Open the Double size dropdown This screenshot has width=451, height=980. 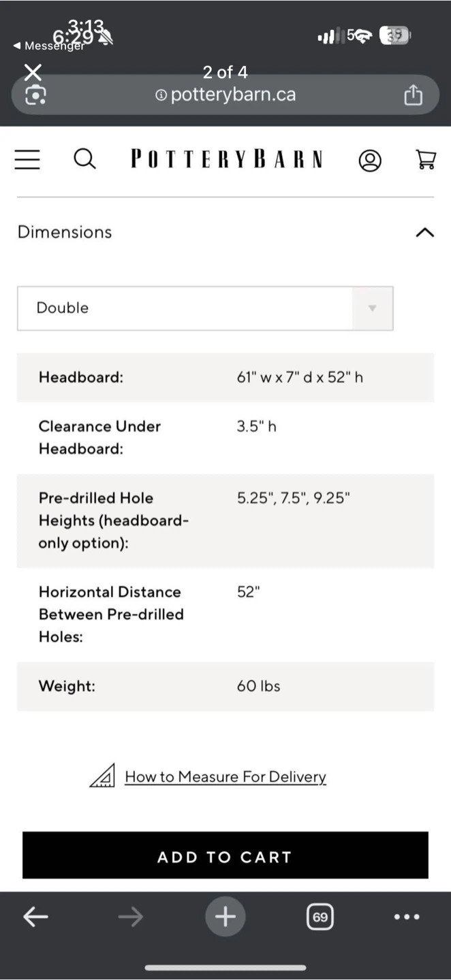tap(205, 308)
